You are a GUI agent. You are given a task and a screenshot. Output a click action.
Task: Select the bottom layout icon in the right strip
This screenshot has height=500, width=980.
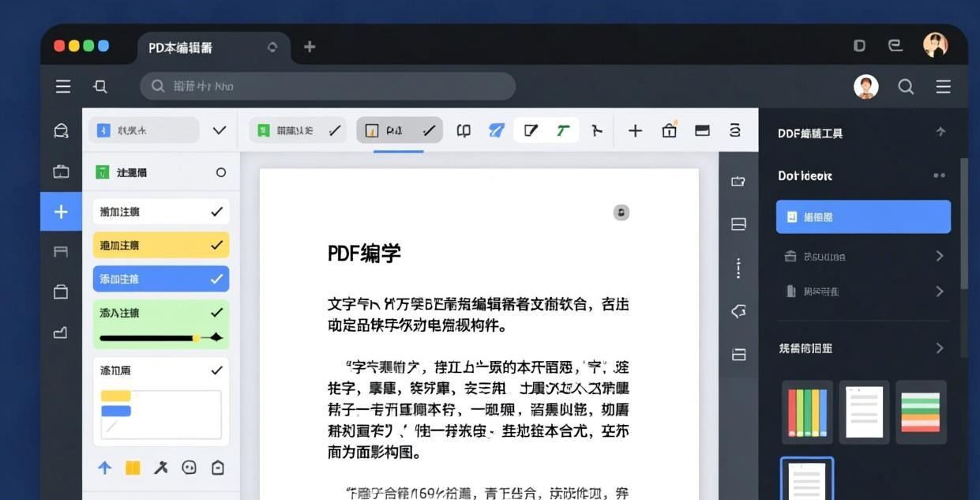coord(738,354)
